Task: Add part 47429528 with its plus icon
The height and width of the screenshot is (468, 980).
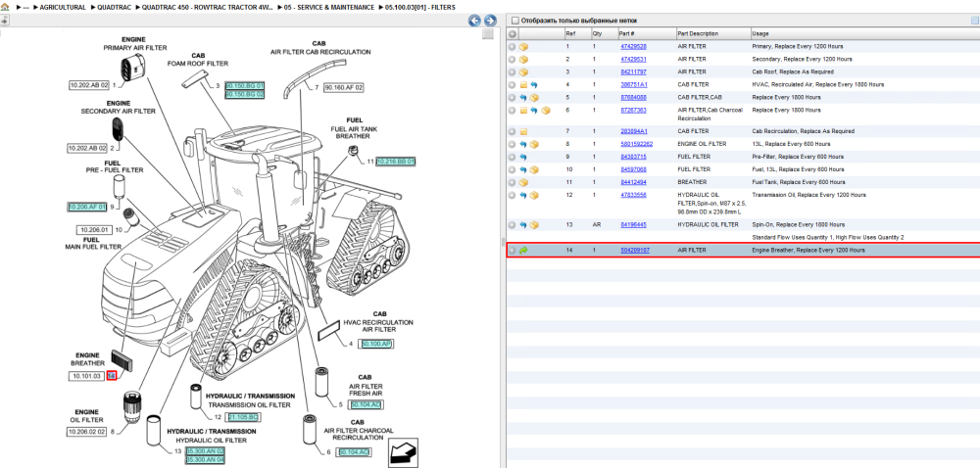Action: point(512,47)
